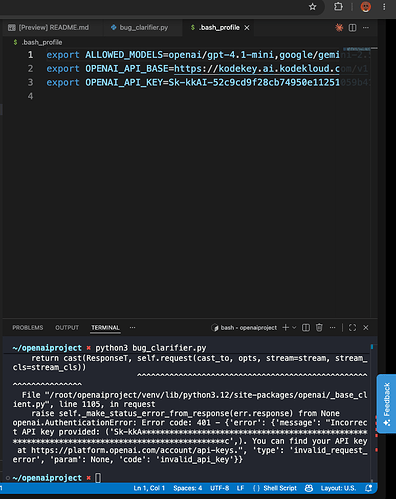Click line number 2 in the gutter
This screenshot has height=499, width=396.
[x=30, y=69]
